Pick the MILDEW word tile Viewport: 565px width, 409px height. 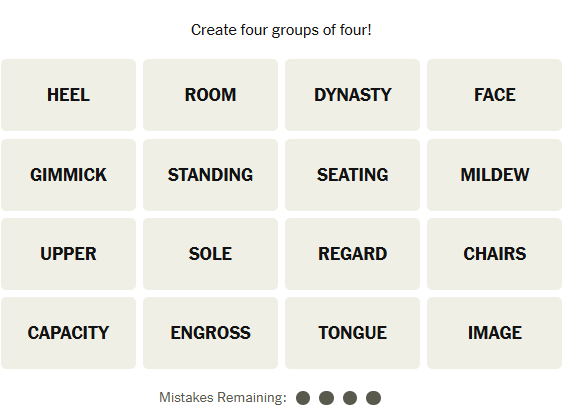tap(494, 175)
